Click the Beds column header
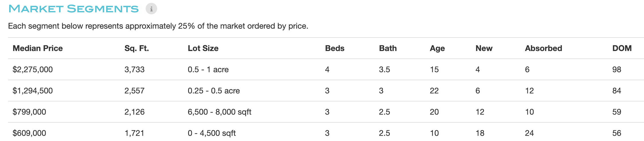The width and height of the screenshot is (644, 141). tap(335, 48)
